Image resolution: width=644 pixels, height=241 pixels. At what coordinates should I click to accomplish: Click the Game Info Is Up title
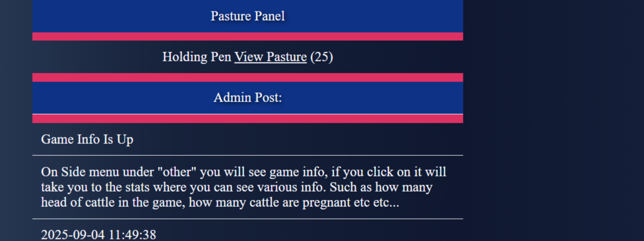pos(87,139)
